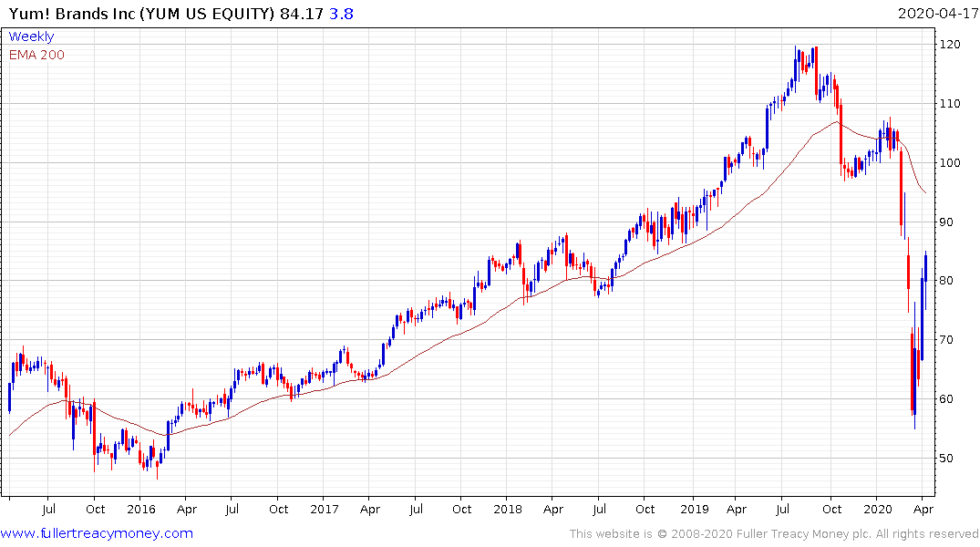Click the 60 price axis label
980x547 pixels.
pyautogui.click(x=946, y=398)
